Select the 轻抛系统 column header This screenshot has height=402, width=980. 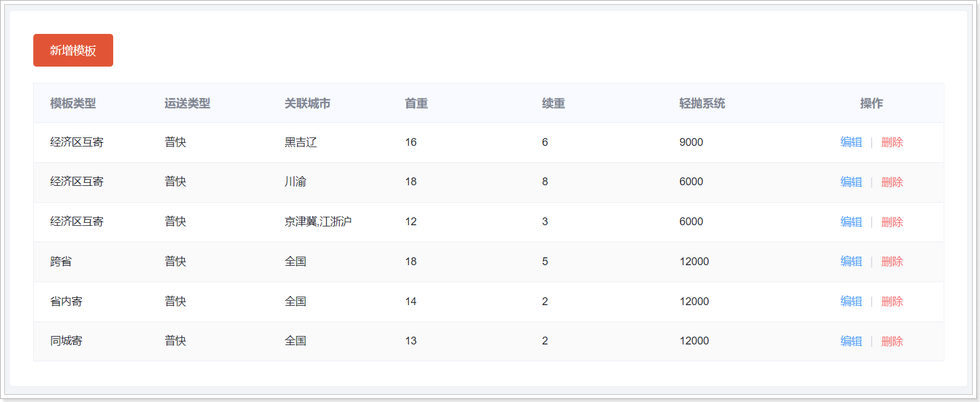pyautogui.click(x=702, y=104)
